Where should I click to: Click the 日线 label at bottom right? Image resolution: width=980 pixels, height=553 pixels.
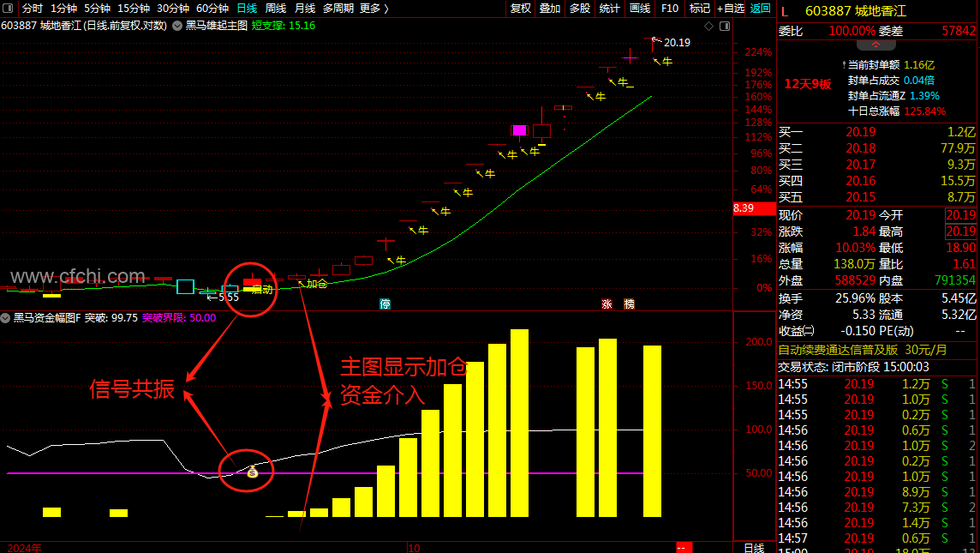[755, 548]
